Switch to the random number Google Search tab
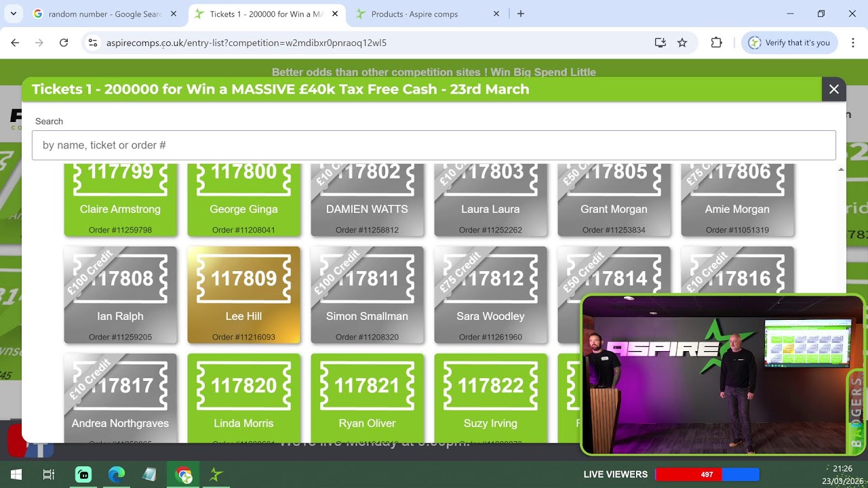 pyautogui.click(x=105, y=14)
